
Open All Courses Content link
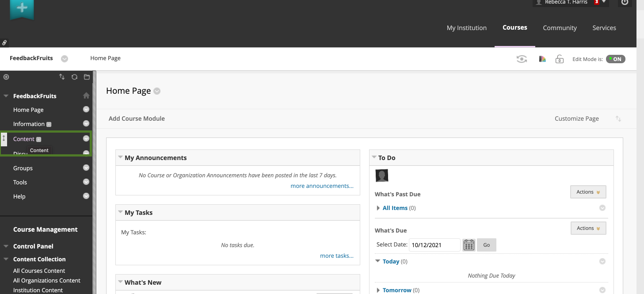coord(39,271)
